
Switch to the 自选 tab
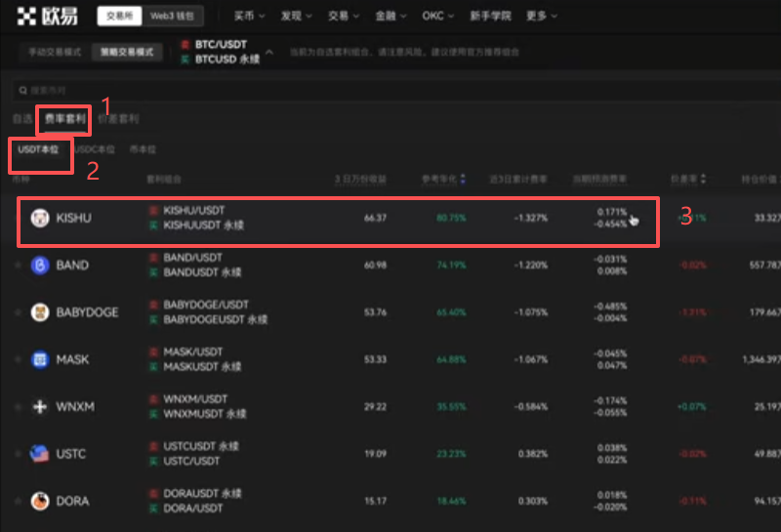[x=22, y=118]
